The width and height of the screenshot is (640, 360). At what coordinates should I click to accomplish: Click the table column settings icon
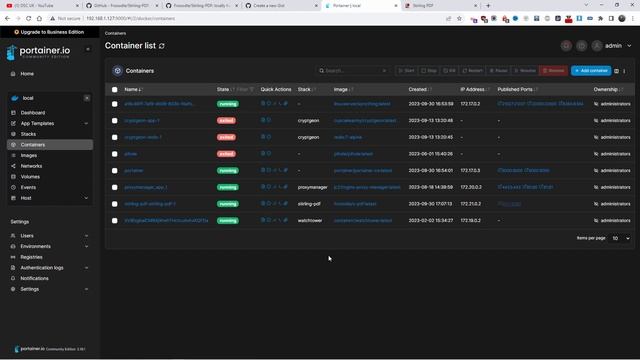616,71
